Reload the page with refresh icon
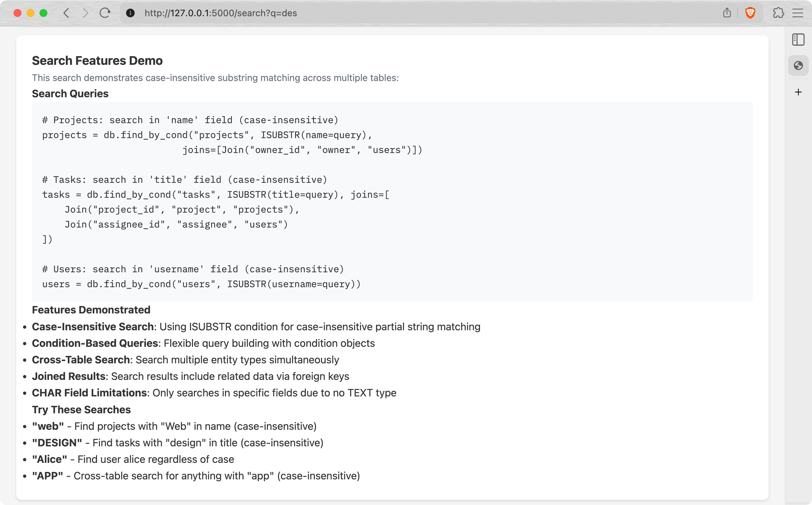Viewport: 812px width, 505px height. (105, 13)
